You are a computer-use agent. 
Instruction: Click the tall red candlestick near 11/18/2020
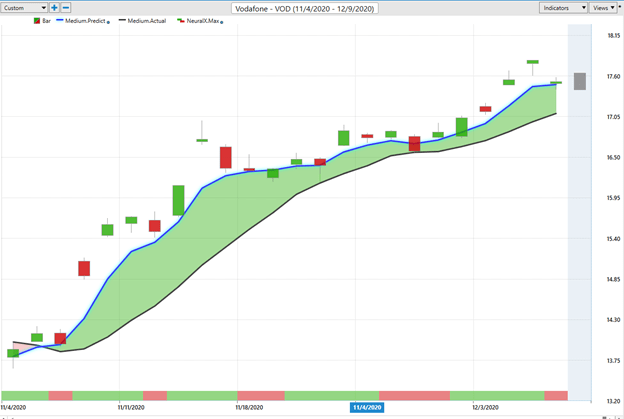(226, 158)
